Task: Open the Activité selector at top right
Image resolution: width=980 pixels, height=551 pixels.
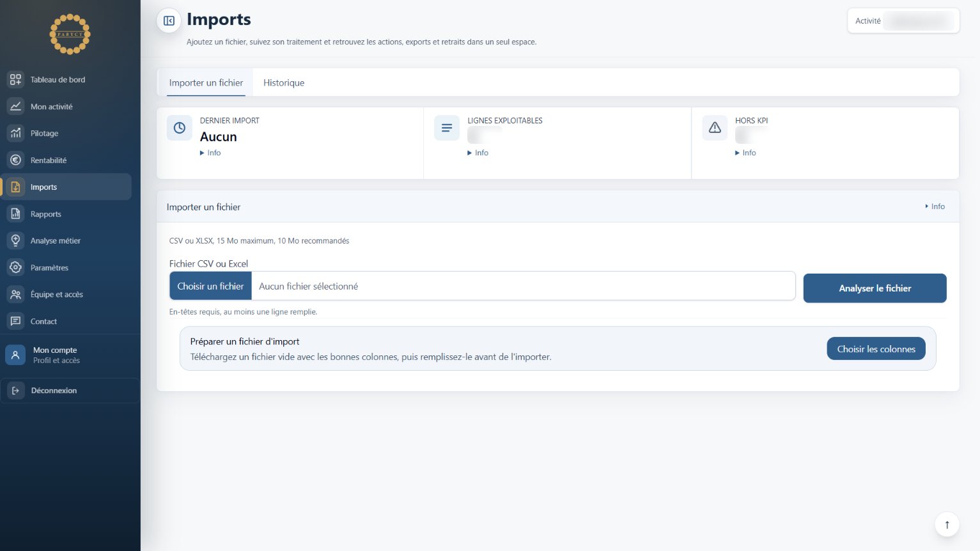Action: tap(903, 21)
